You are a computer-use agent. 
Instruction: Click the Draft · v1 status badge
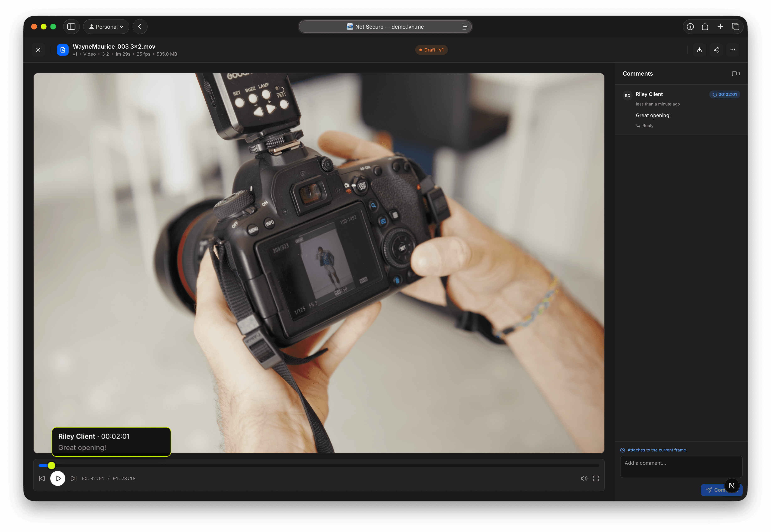(x=431, y=50)
